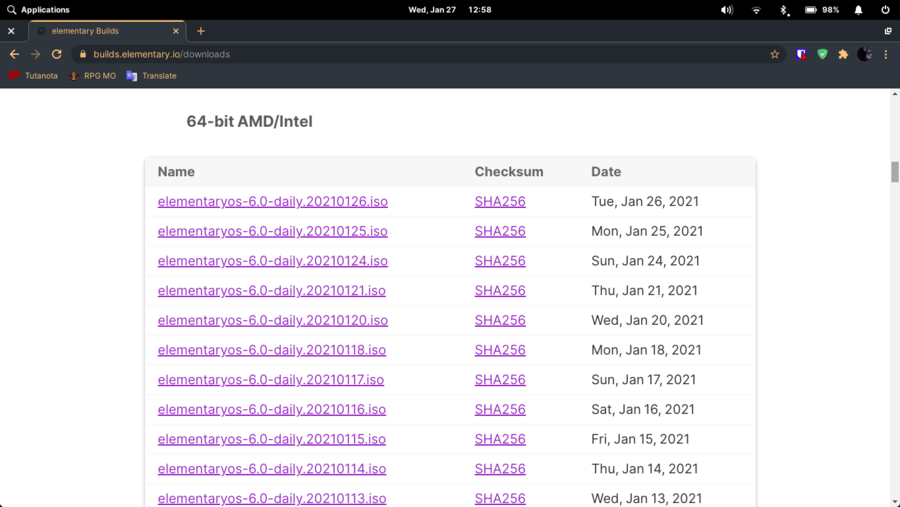Open SHA256 checksum for Jan 15 build

tap(500, 439)
